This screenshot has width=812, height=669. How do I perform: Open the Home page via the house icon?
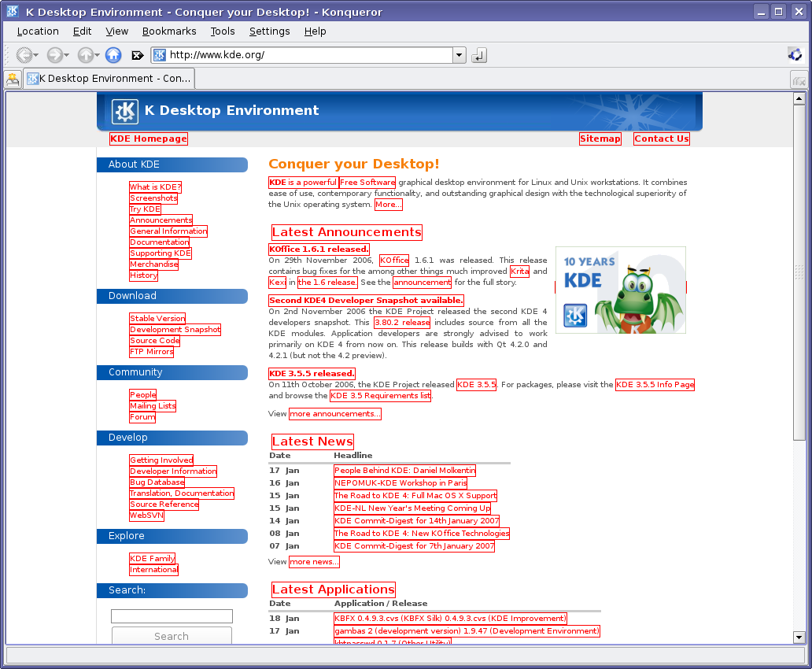coord(113,55)
